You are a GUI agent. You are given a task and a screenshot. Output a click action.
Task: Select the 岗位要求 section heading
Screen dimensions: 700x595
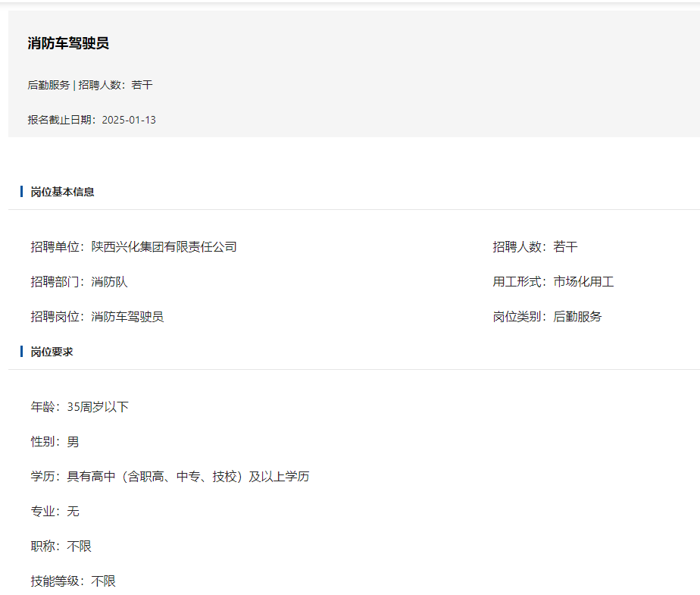pos(52,352)
